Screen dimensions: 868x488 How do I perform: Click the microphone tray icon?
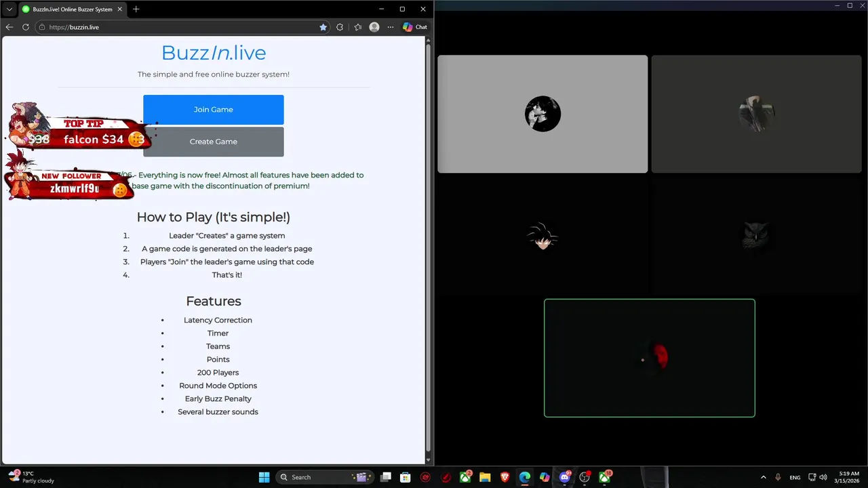tap(778, 477)
